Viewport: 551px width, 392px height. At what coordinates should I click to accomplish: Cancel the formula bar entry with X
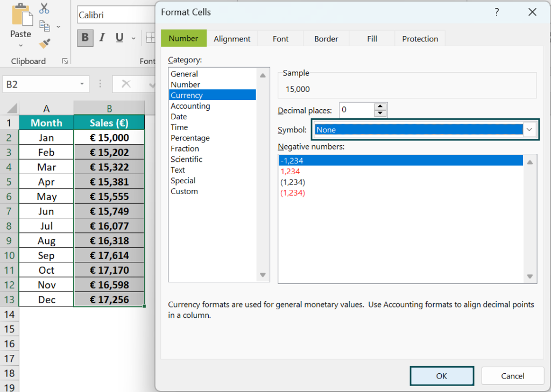pyautogui.click(x=126, y=84)
